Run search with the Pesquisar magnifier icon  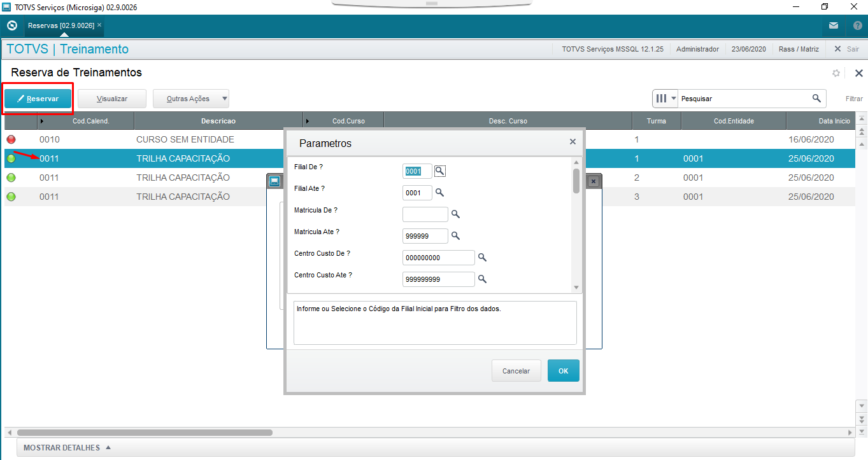[x=816, y=99]
